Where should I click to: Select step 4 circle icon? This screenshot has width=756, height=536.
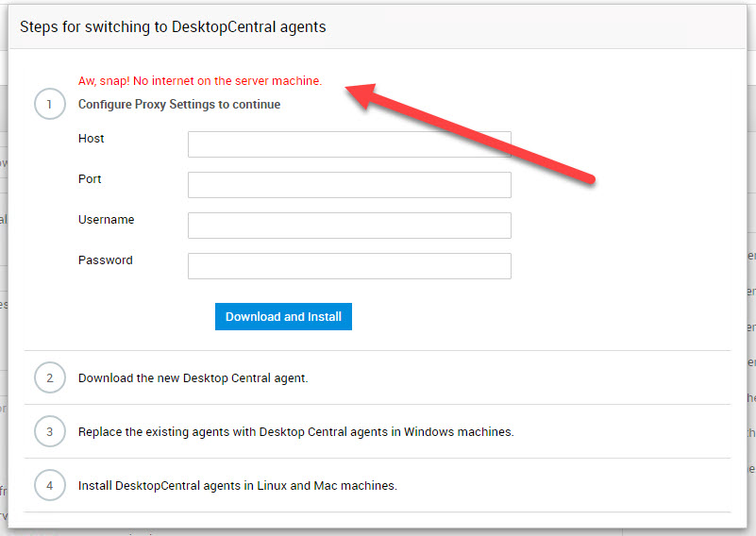pos(50,485)
